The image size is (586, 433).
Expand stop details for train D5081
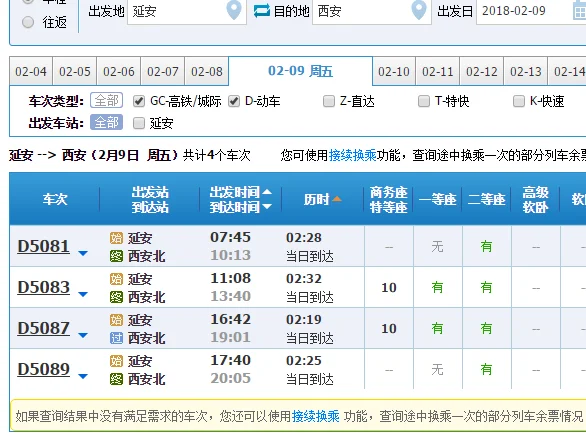[x=83, y=253]
